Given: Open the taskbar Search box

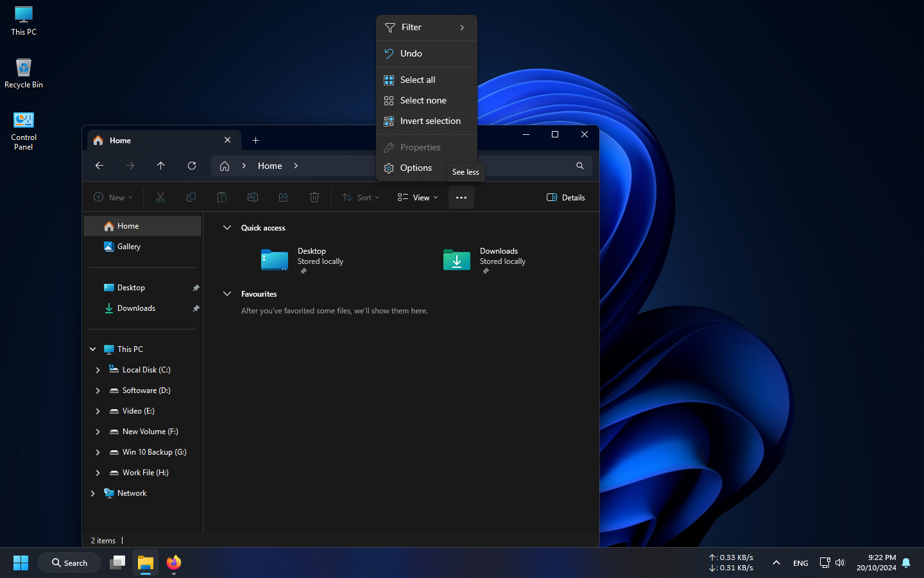Looking at the screenshot, I should click(x=69, y=563).
